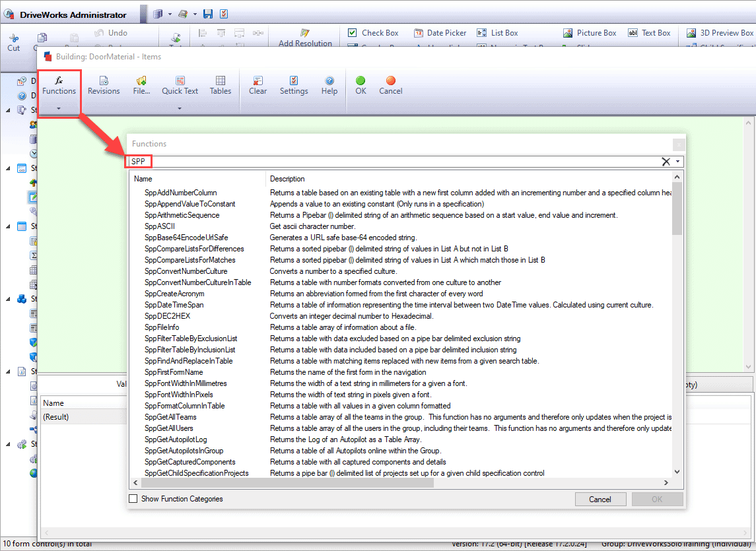Select the (Result) row in the bottom grid
The image size is (756, 551).
pyautogui.click(x=84, y=417)
